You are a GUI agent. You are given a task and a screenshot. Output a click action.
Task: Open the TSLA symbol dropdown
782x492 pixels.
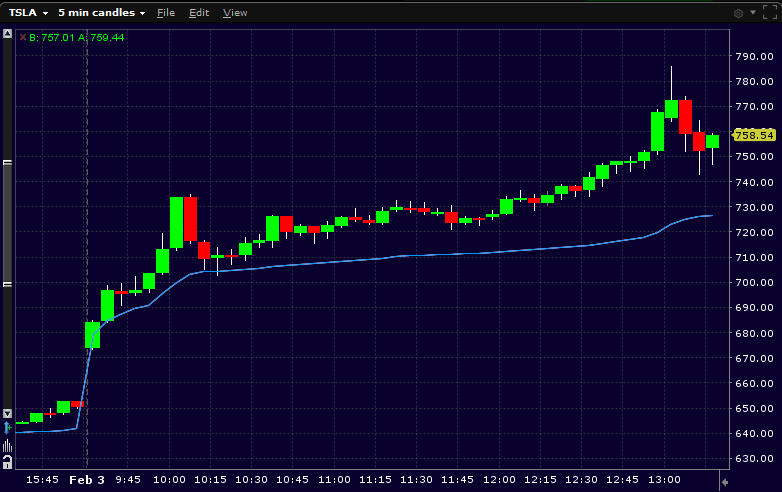click(x=28, y=13)
